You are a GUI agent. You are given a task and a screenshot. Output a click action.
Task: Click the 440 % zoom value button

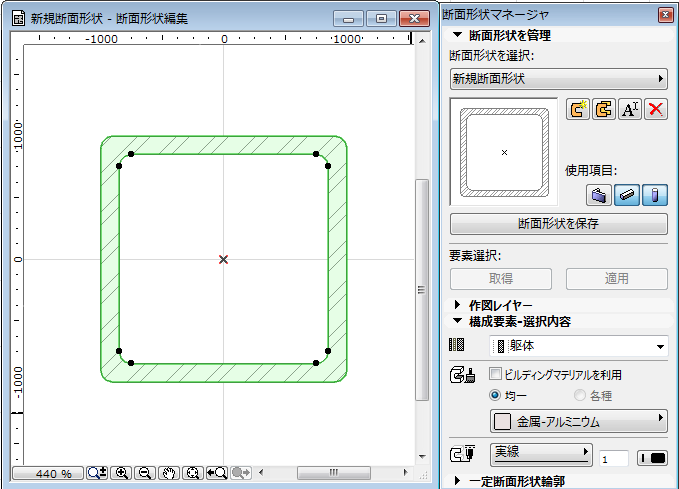click(48, 473)
